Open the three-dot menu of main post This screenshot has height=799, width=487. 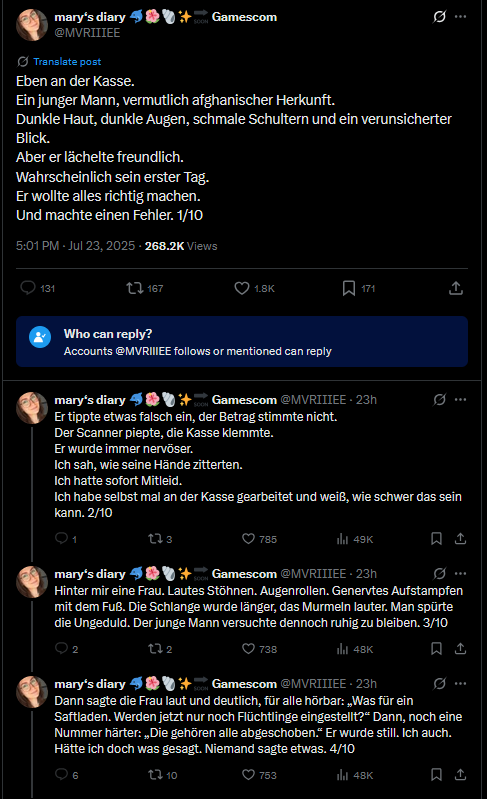461,17
